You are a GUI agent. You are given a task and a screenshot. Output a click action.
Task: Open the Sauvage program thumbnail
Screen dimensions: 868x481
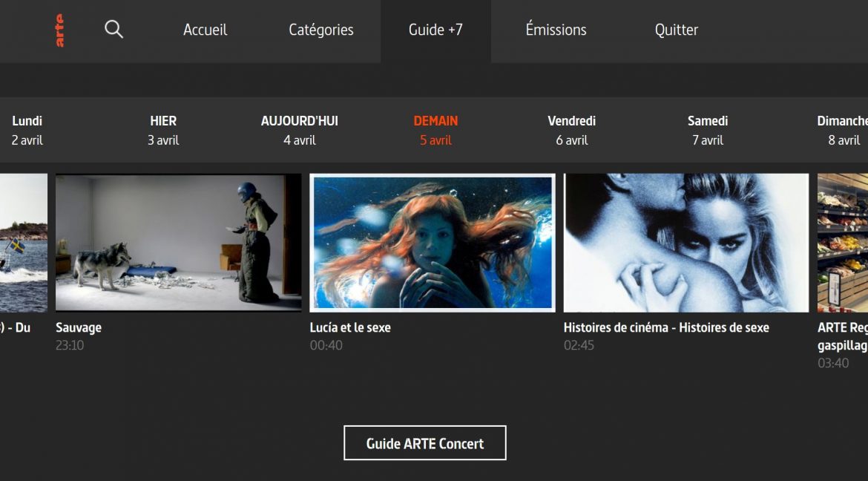178,243
